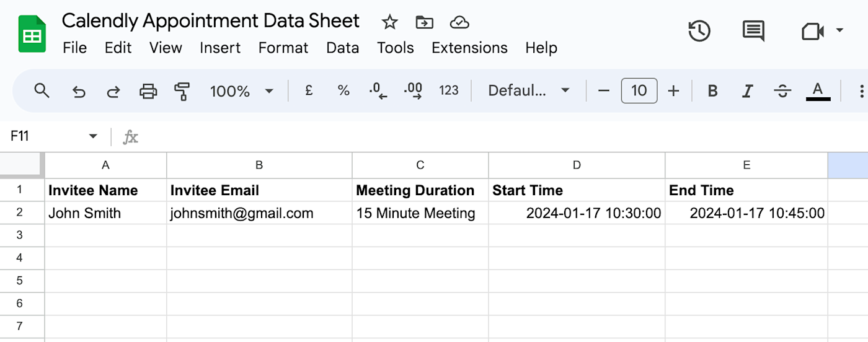Show more toolbar options

pyautogui.click(x=861, y=92)
